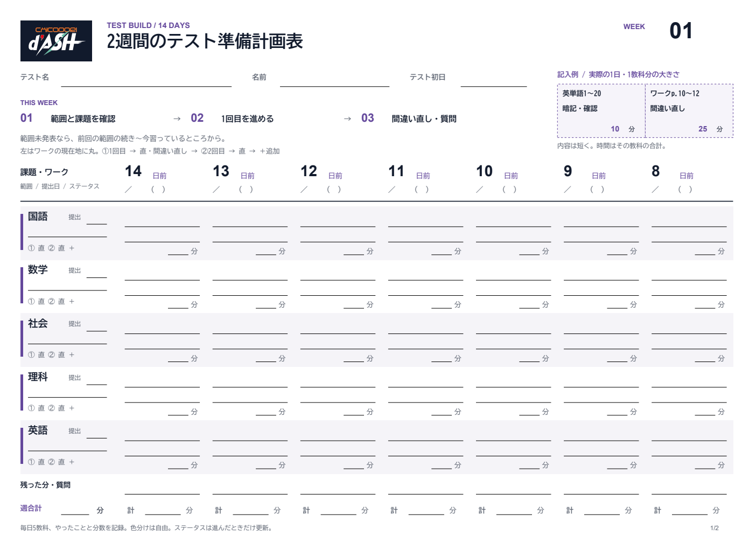Click step 1回目を進める
This screenshot has height=535, width=756.
(x=247, y=119)
